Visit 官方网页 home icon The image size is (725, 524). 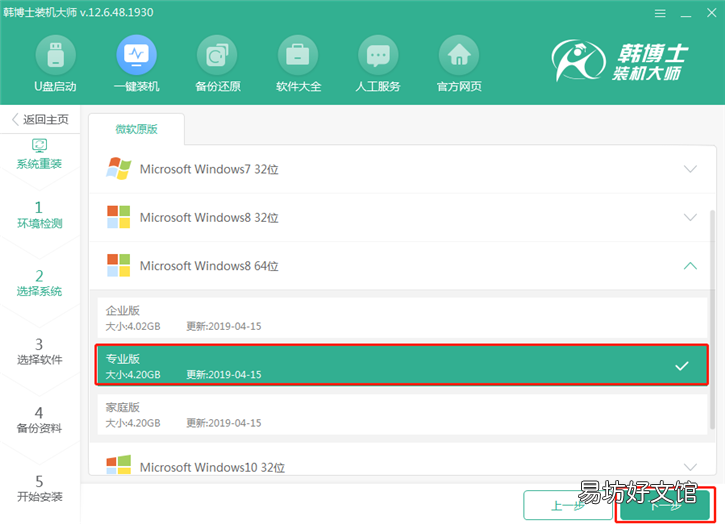[459, 55]
